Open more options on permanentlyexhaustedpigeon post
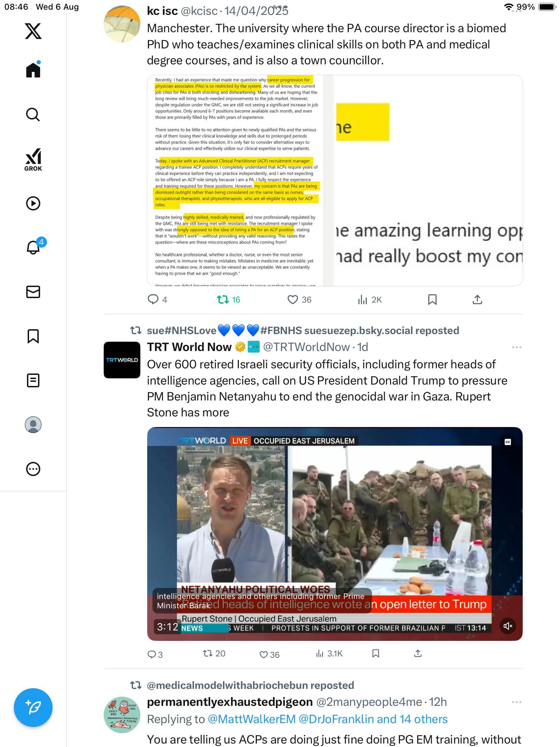Image resolution: width=560 pixels, height=747 pixels. [x=516, y=702]
